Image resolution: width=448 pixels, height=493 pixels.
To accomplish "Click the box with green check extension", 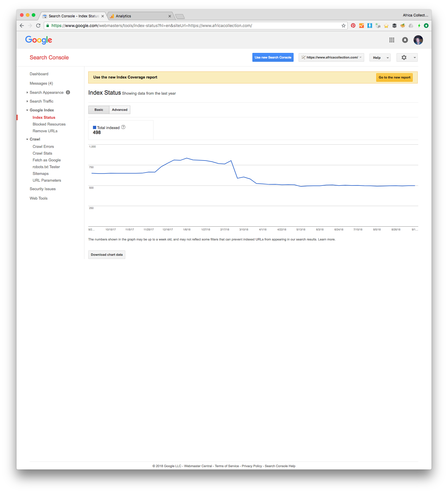I will [403, 26].
